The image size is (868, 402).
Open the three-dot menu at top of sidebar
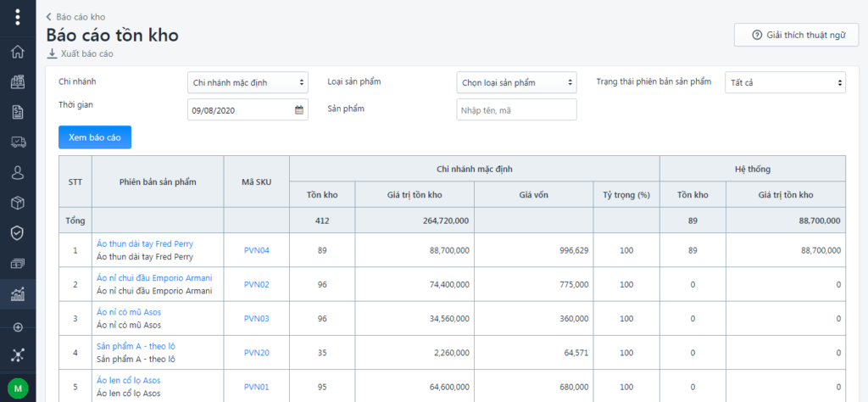tap(18, 17)
